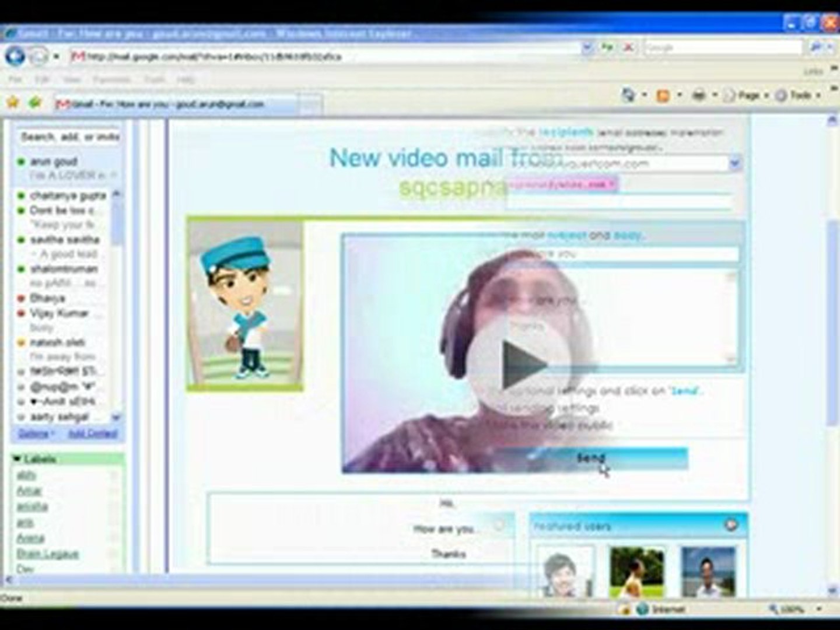This screenshot has height=630, width=840.
Task: Click the Print icon
Action: (x=699, y=95)
